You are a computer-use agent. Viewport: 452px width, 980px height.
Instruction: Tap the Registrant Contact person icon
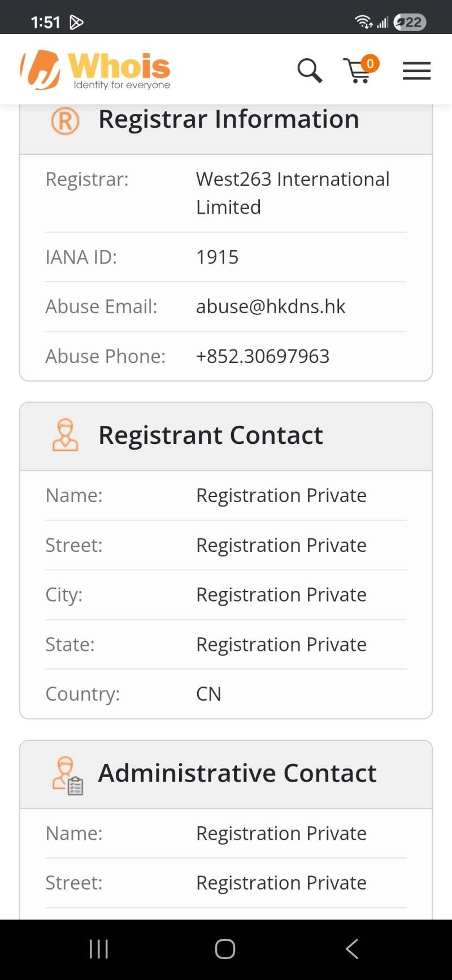66,435
